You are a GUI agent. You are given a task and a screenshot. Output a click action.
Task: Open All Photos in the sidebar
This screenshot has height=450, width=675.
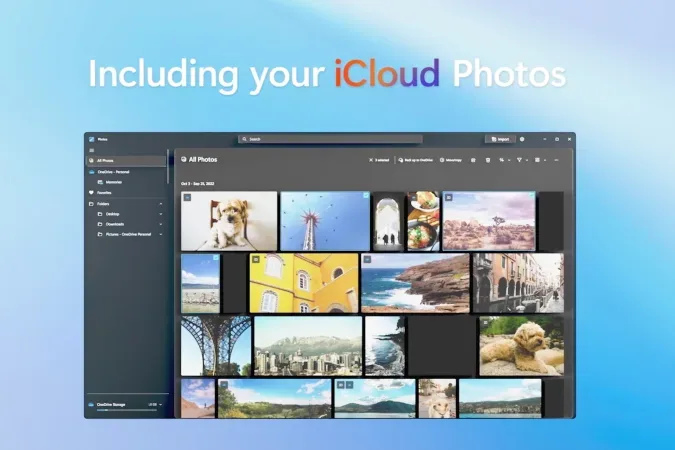127,161
